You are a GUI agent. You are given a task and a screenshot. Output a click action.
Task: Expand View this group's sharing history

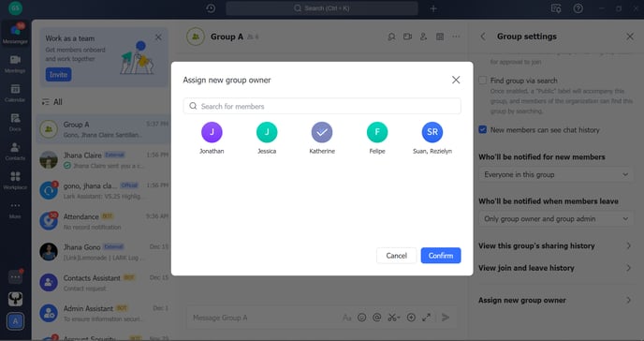pos(556,245)
